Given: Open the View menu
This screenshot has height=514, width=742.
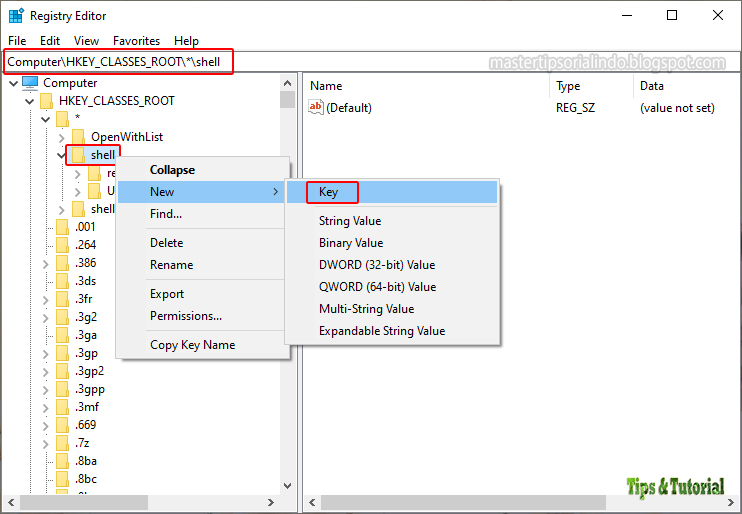Looking at the screenshot, I should tap(87, 41).
